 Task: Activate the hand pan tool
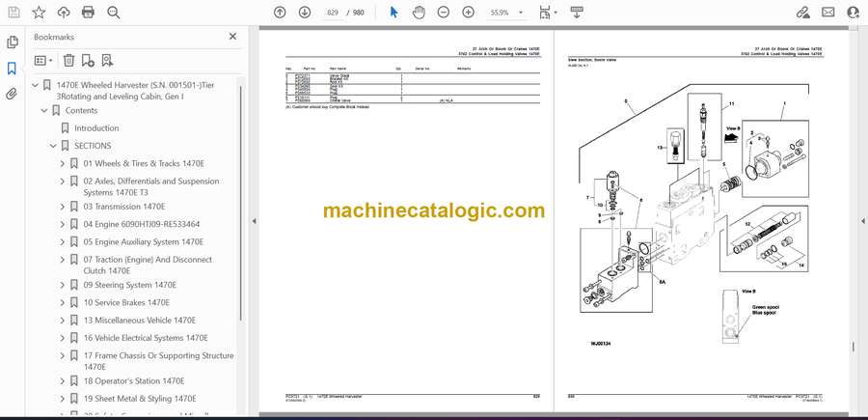pos(419,13)
